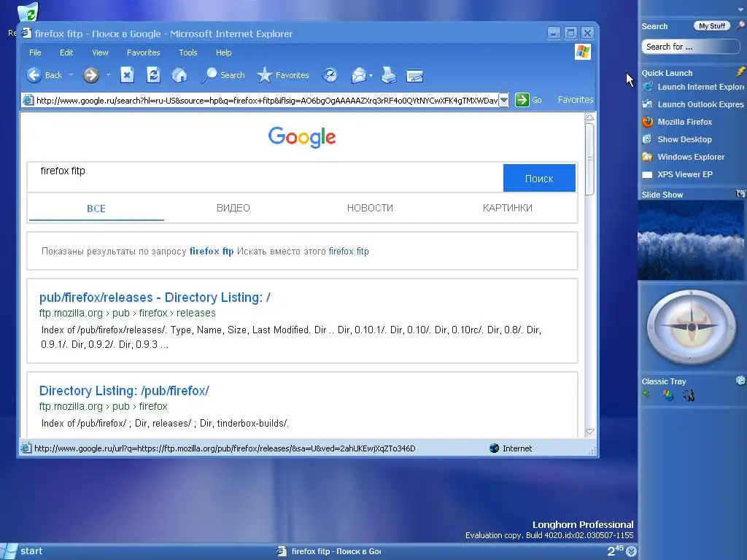This screenshot has height=560, width=747.
Task: Launch Outlook Express from Quick Launch
Action: 694,104
